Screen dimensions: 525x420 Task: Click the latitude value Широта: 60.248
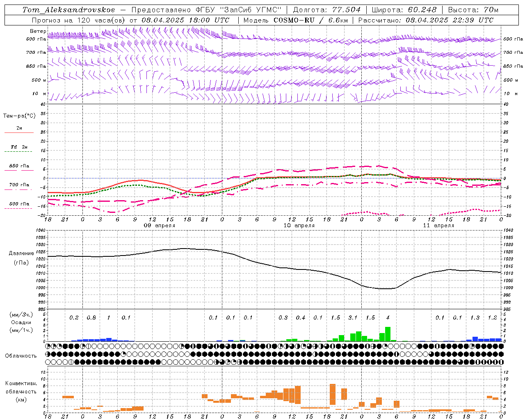pyautogui.click(x=404, y=10)
